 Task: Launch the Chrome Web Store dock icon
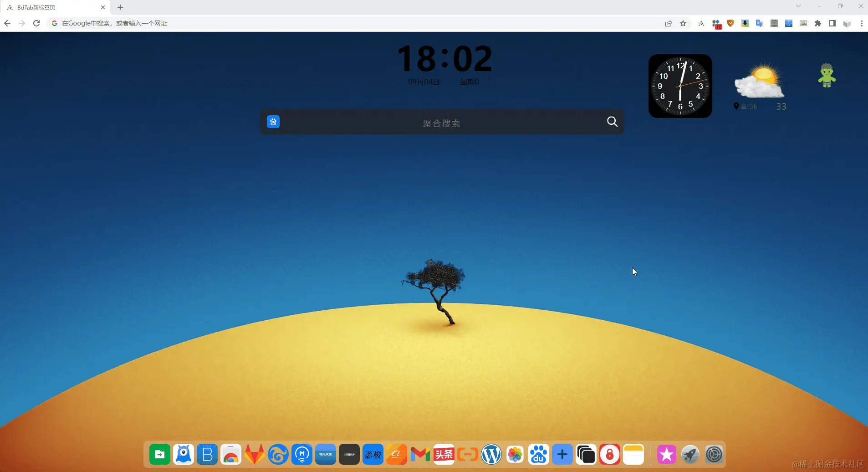(x=231, y=454)
